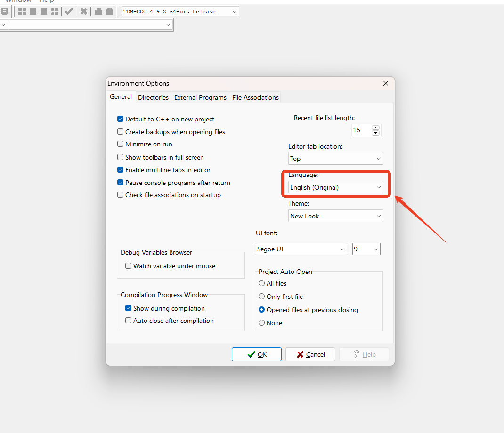The image size is (504, 433).
Task: Close the Environment Options dialog
Action: tap(386, 83)
